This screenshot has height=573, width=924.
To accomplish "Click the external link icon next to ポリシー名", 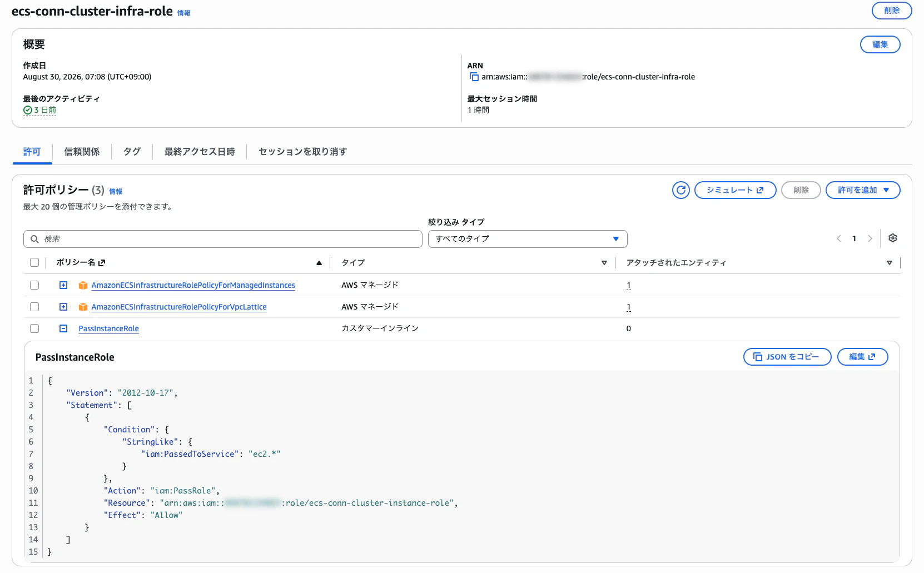I will 102,263.
